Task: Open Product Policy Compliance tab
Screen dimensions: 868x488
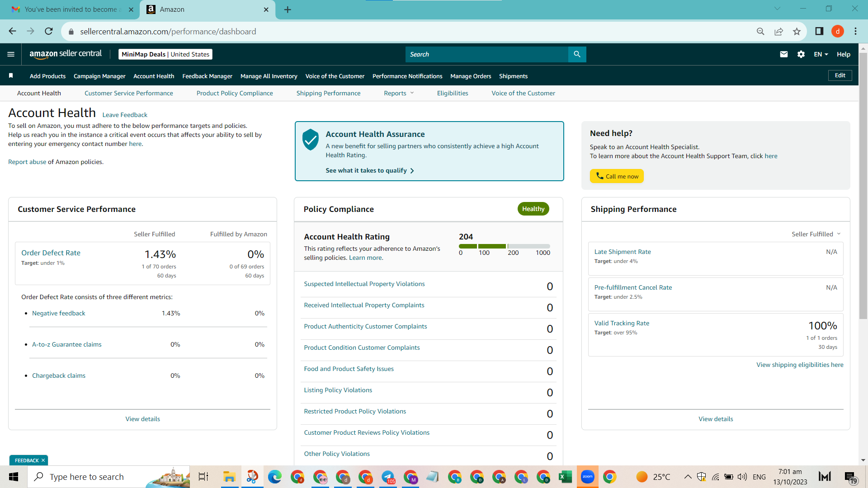Action: (x=235, y=93)
